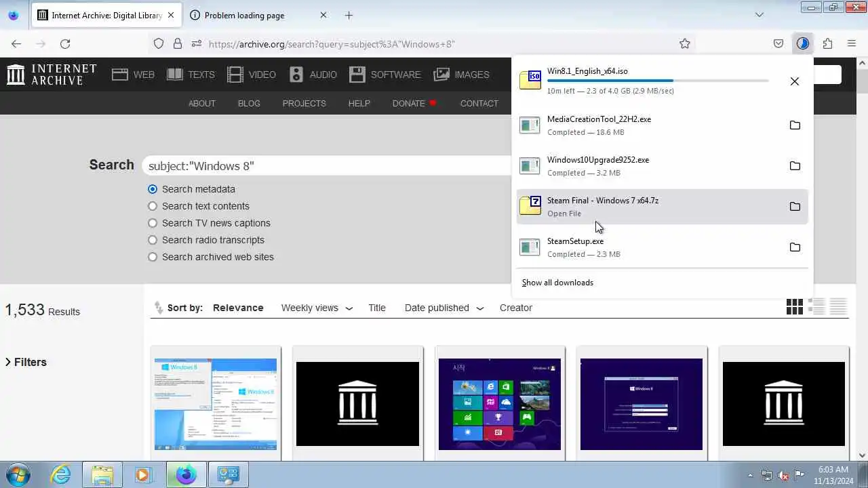The width and height of the screenshot is (868, 488).
Task: Click the browser back arrow
Action: pos(16,43)
